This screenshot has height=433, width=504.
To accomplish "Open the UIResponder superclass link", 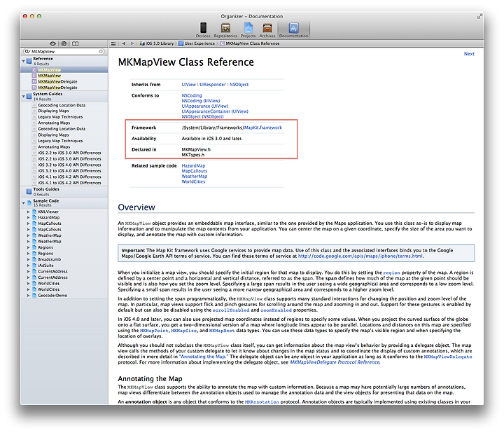I will point(213,85).
